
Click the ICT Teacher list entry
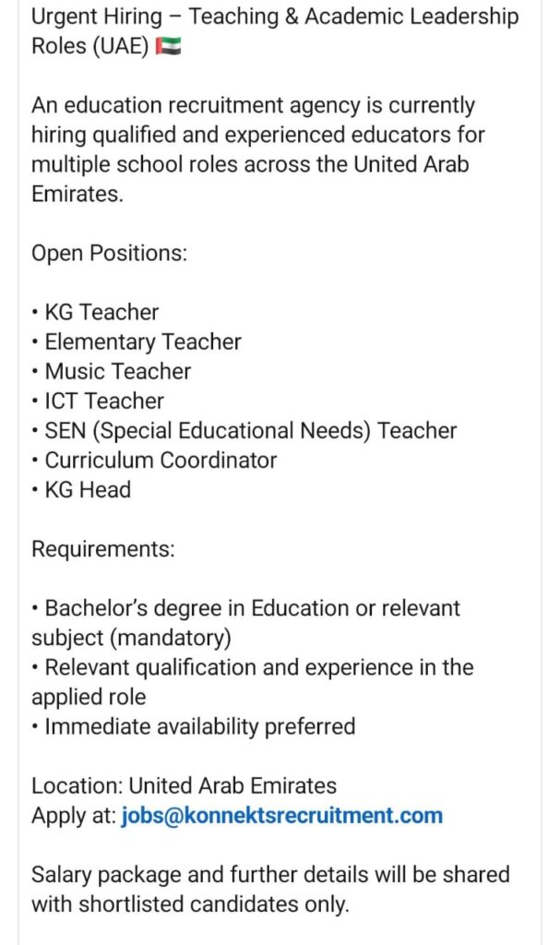point(104,401)
